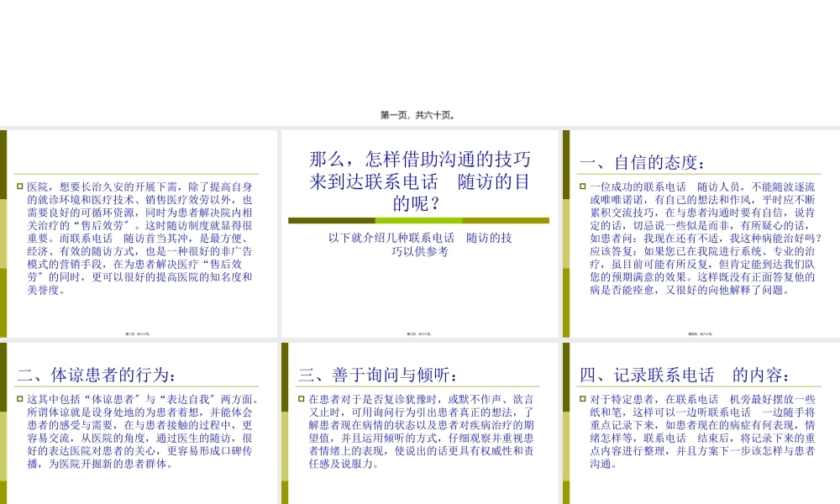Expand the 自信的态度 slide thumbnail

pos(701,231)
